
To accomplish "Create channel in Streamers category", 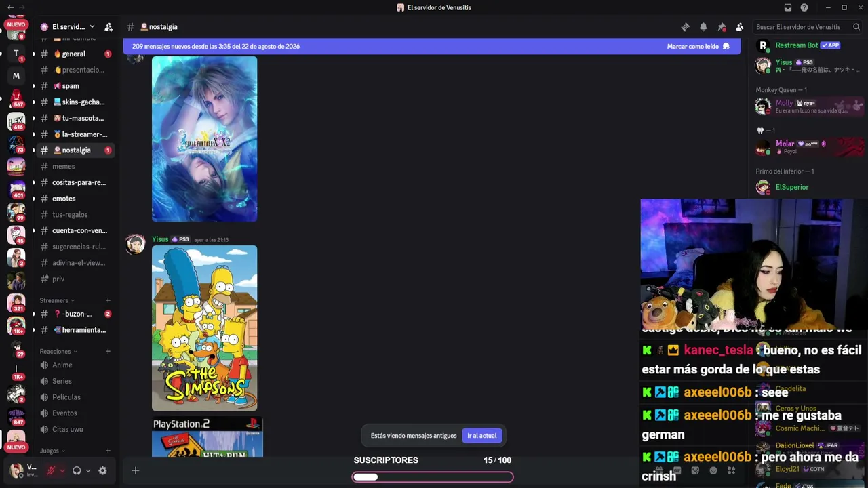I will pos(108,300).
